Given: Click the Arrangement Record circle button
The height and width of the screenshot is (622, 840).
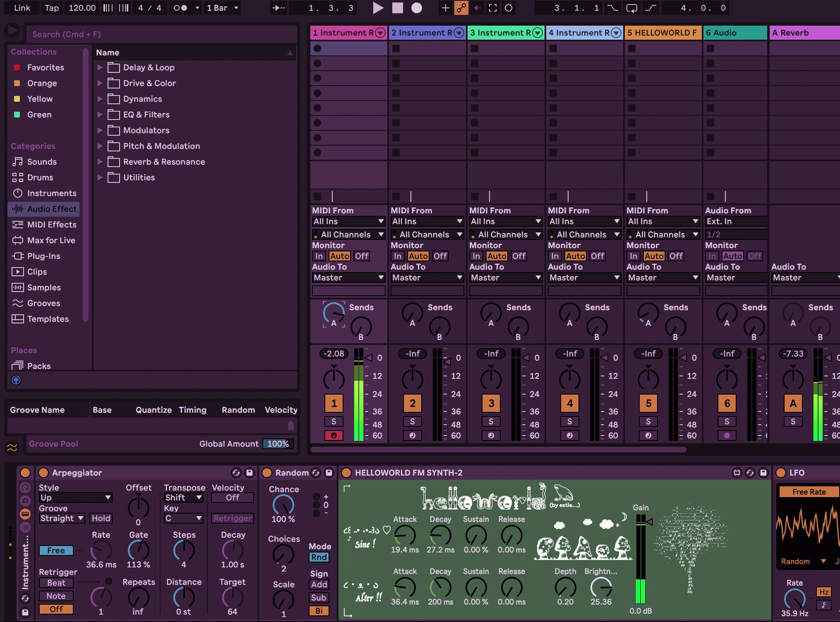Looking at the screenshot, I should 417,8.
